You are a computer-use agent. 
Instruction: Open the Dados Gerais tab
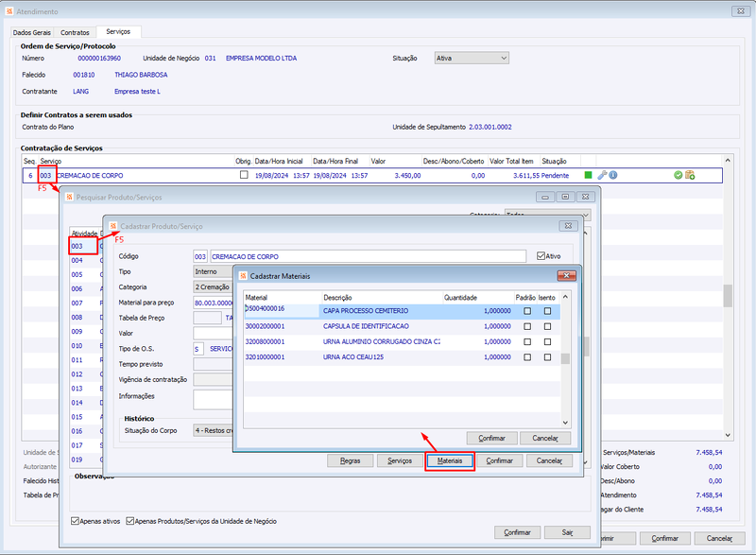pos(32,32)
